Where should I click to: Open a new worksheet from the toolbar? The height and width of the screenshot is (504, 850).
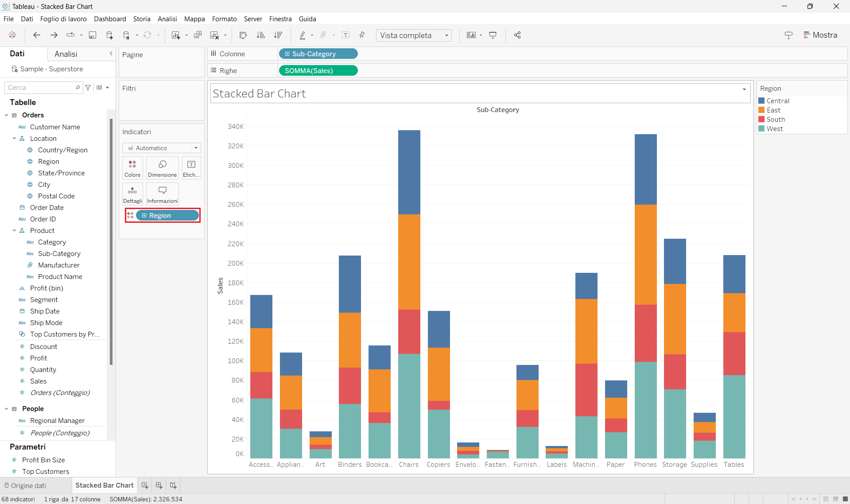176,35
